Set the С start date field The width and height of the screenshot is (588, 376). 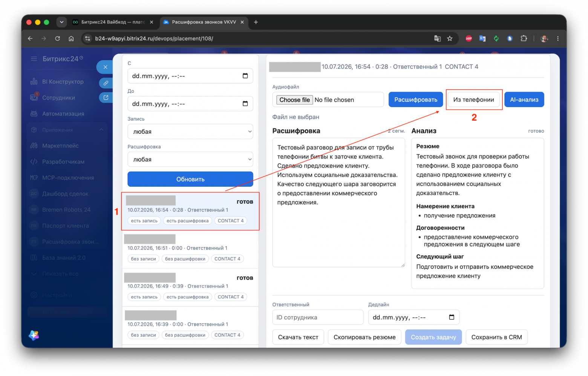(x=190, y=76)
